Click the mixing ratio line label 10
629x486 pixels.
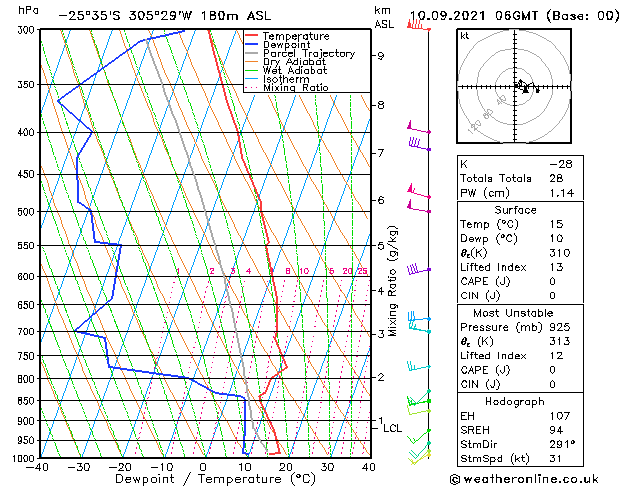coord(304,271)
